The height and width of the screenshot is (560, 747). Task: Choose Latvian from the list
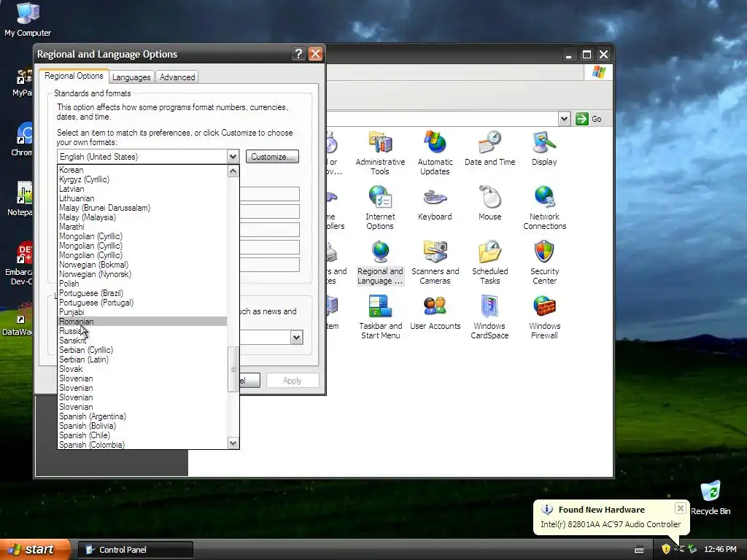(142, 189)
